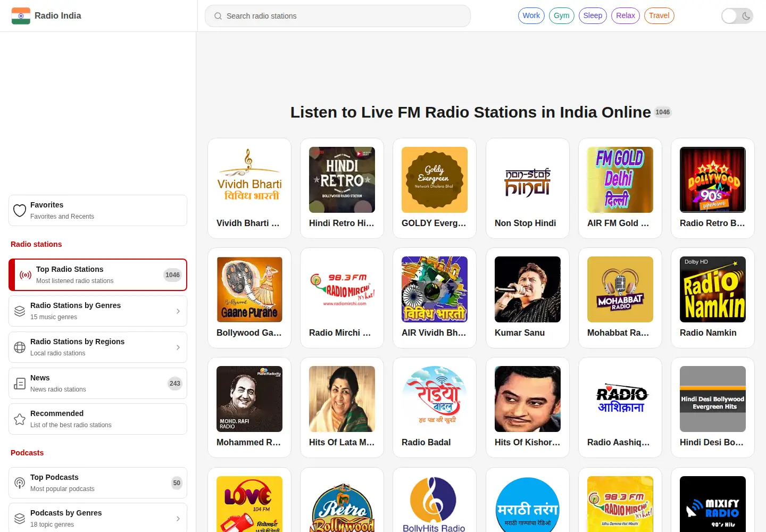Open the Mohabbat Radio station
Screen dimensions: 766x532
620,298
